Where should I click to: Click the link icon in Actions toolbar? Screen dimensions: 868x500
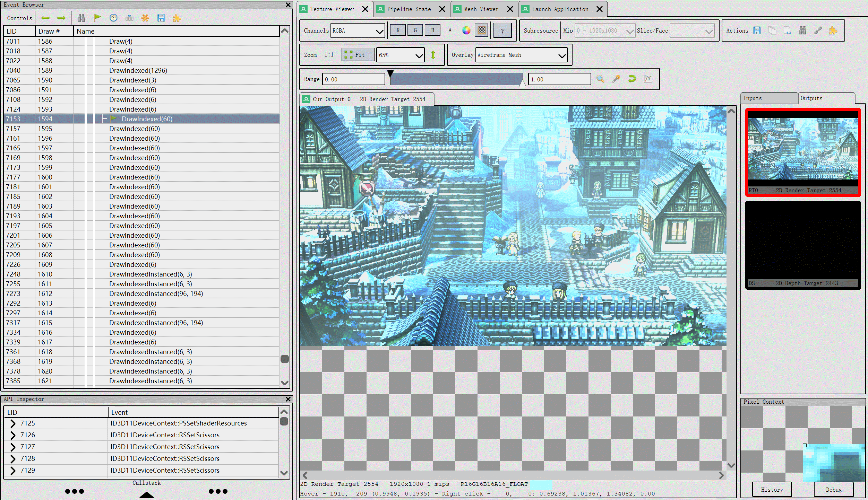(x=818, y=30)
